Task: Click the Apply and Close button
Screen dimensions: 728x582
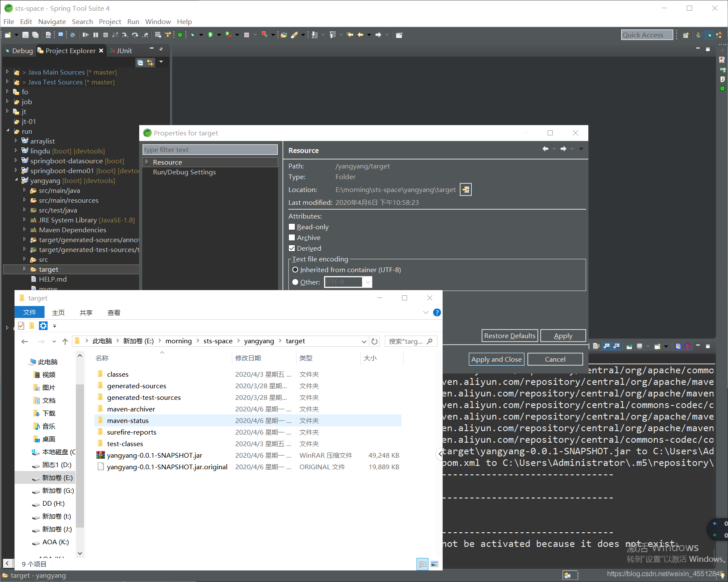Action: point(496,359)
